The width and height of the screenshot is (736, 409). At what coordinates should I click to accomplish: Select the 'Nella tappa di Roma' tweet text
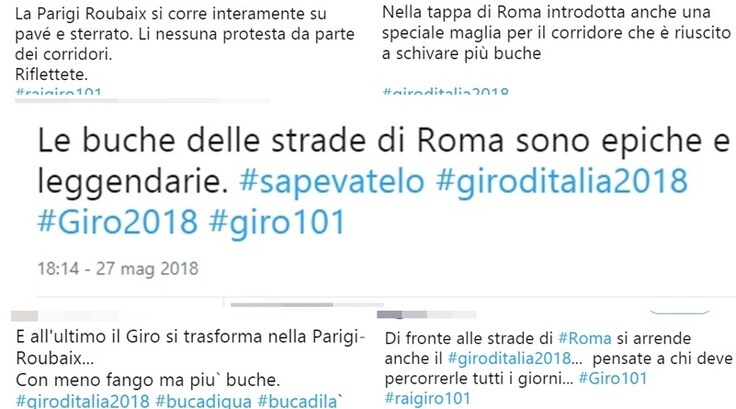(x=557, y=33)
